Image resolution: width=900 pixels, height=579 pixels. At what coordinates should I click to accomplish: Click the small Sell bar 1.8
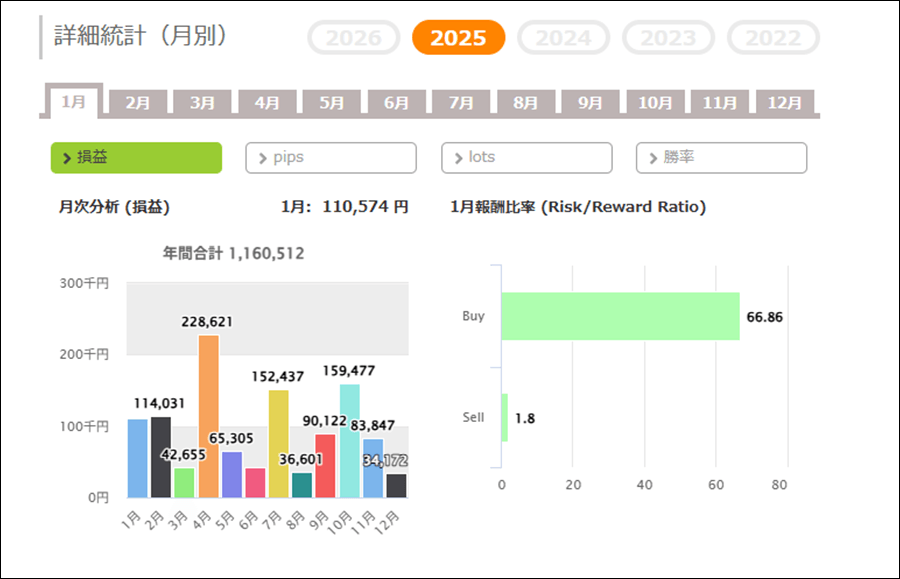(505, 417)
